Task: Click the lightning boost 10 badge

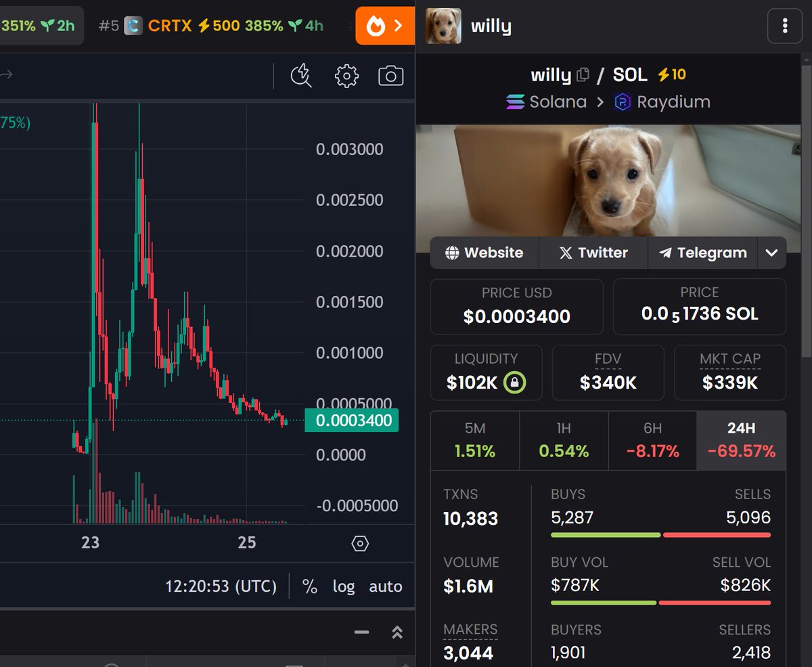Action: [672, 74]
